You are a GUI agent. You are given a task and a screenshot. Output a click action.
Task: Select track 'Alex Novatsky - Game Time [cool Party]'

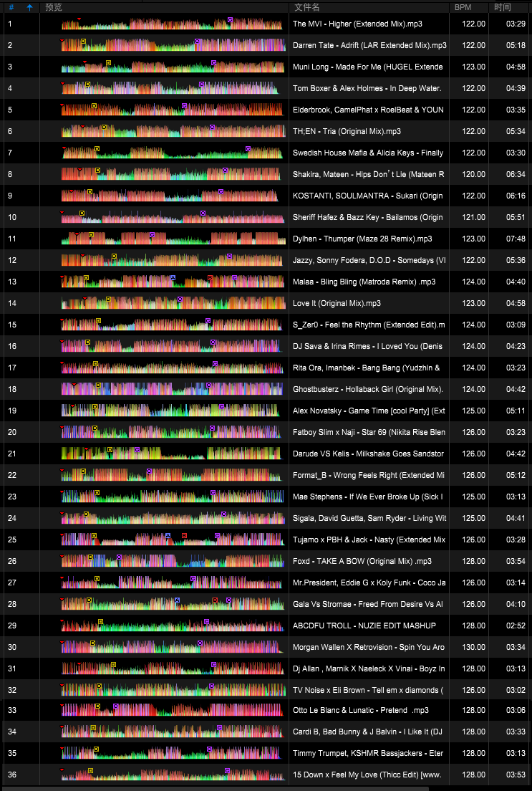[x=369, y=411]
